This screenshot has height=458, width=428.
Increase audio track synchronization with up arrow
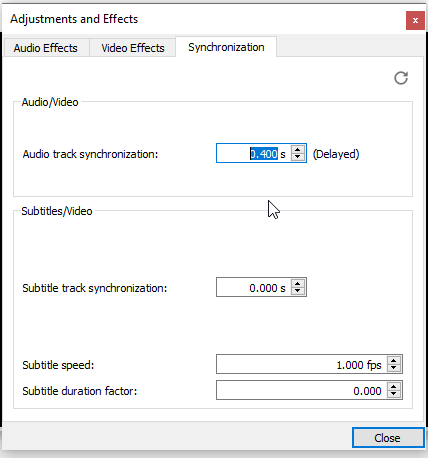(x=298, y=149)
